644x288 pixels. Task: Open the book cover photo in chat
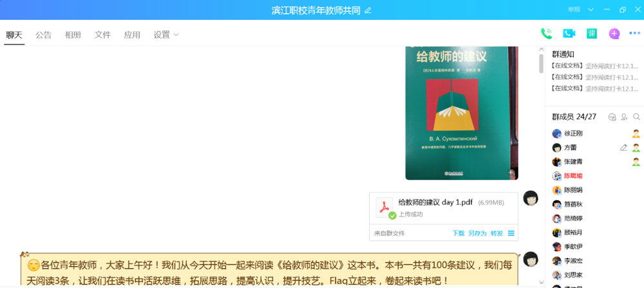[x=462, y=113]
